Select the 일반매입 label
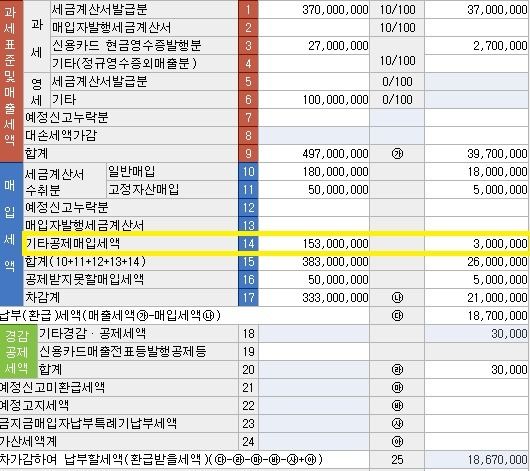Screen dimensions: 530x471 [x=131, y=171]
